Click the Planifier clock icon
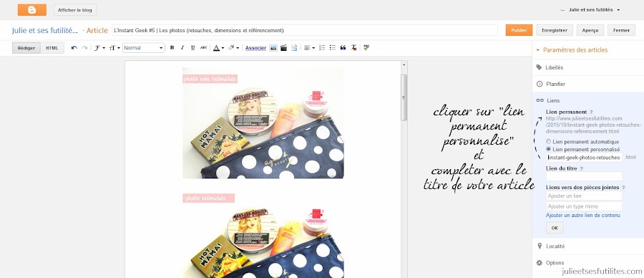The width and height of the screenshot is (644, 278). pos(540,84)
